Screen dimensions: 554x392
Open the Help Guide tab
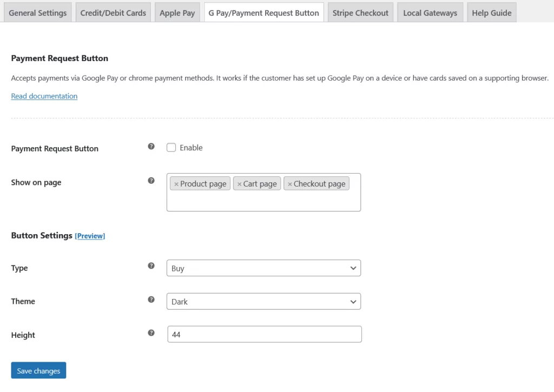pyautogui.click(x=491, y=13)
